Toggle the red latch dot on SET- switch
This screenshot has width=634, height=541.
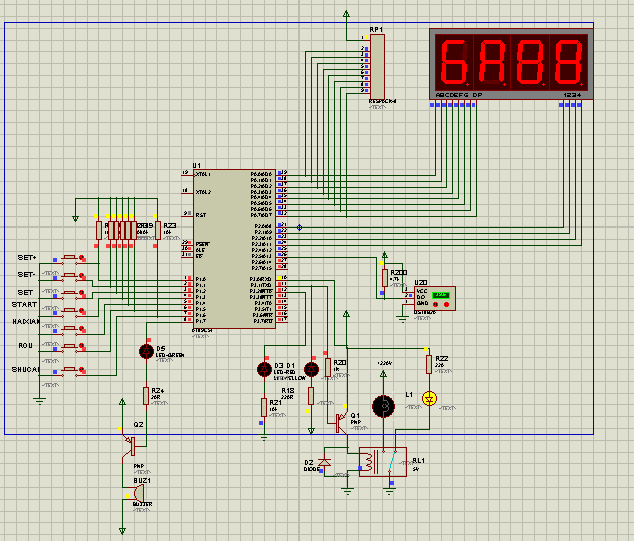(x=82, y=275)
